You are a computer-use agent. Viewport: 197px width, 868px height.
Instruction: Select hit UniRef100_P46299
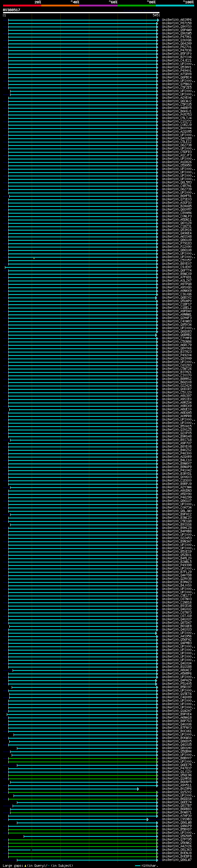(177, 497)
